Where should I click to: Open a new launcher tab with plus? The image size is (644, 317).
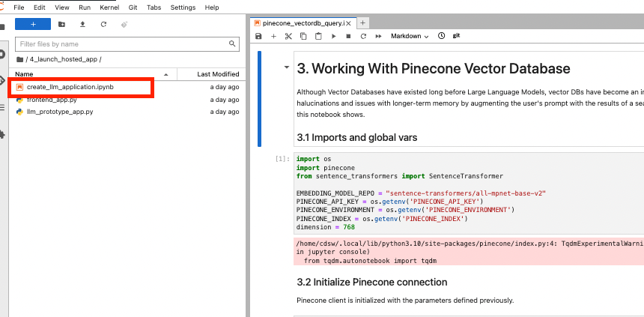click(x=362, y=23)
